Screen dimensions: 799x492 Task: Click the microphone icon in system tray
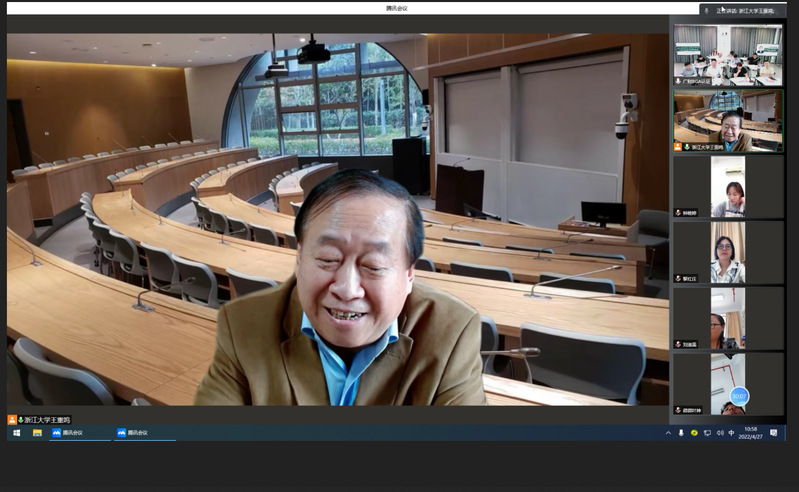tap(681, 433)
